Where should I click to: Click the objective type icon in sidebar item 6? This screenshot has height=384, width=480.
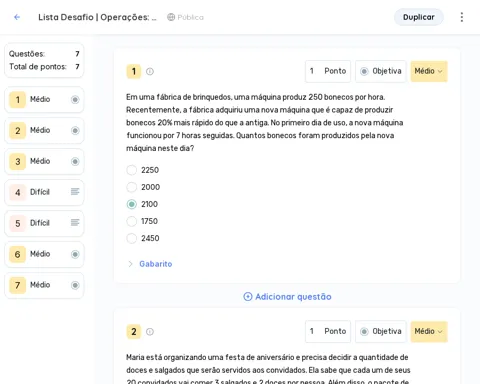click(75, 254)
